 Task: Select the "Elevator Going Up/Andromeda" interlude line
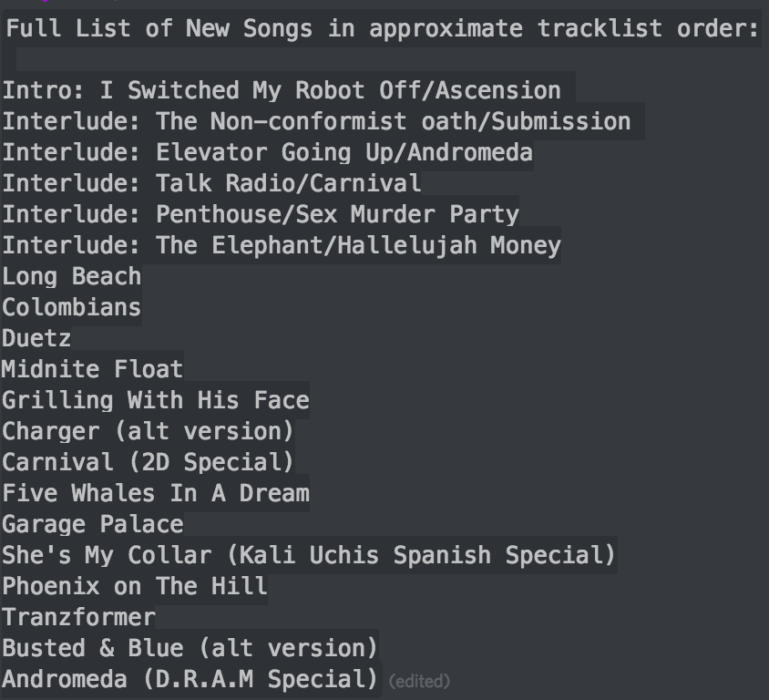tap(267, 152)
